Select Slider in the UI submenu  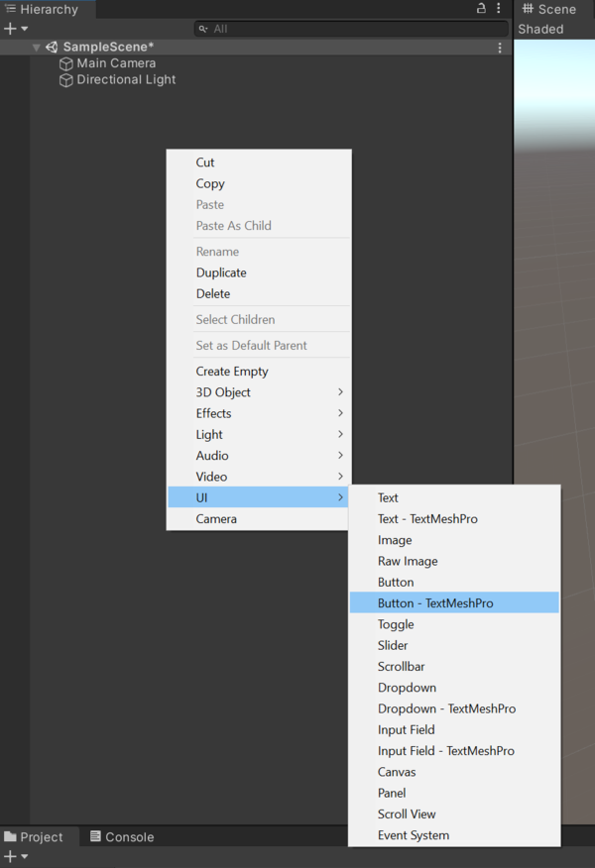pos(454,645)
